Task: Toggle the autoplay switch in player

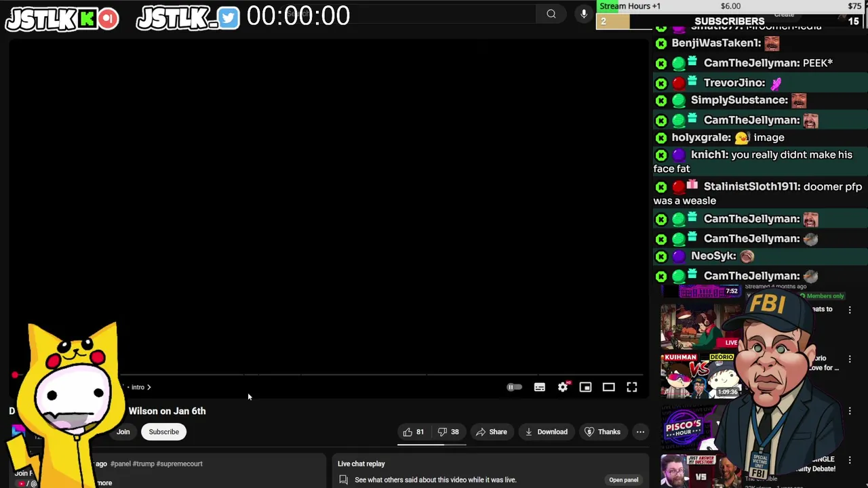Action: pyautogui.click(x=514, y=387)
